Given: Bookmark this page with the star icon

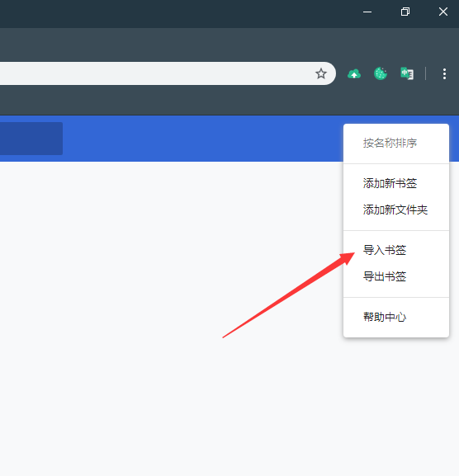Looking at the screenshot, I should (x=321, y=73).
